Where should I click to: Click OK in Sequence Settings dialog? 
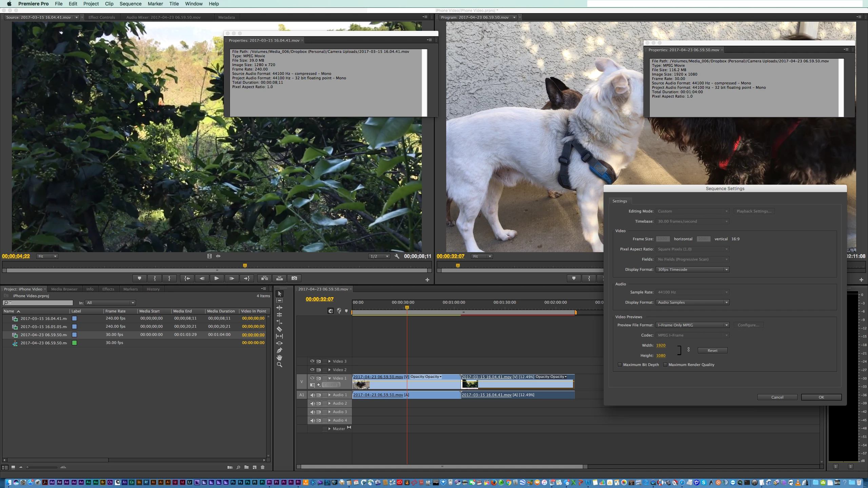821,397
